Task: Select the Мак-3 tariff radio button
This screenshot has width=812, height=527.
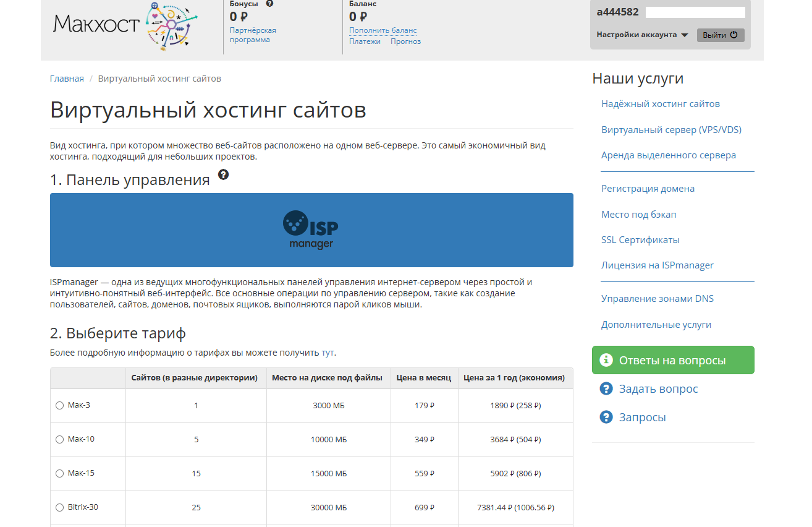Action: pos(59,406)
